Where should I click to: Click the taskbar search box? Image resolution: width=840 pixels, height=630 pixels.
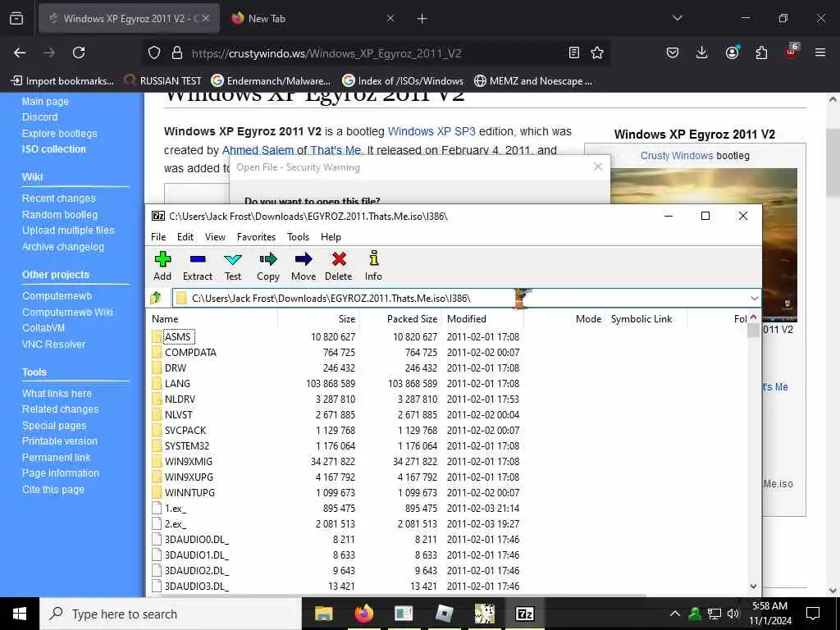tap(171, 614)
